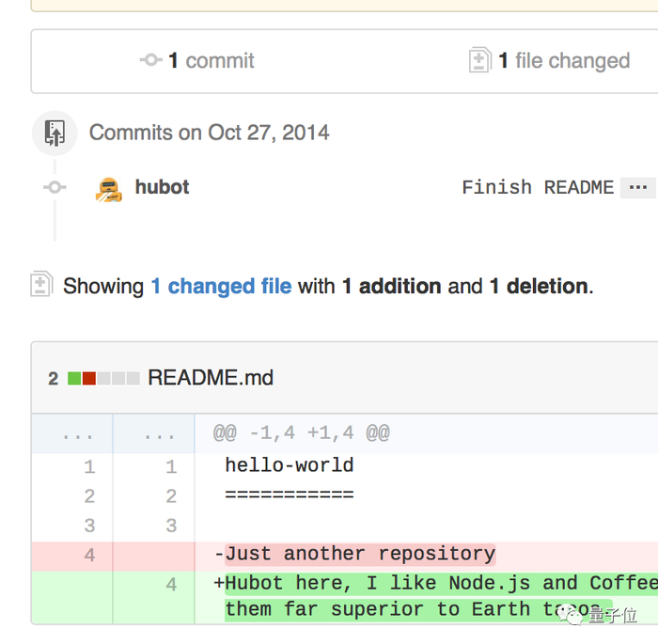This screenshot has width=658, height=644.
Task: Switch to the '1 file changed' tab
Action: [x=562, y=61]
